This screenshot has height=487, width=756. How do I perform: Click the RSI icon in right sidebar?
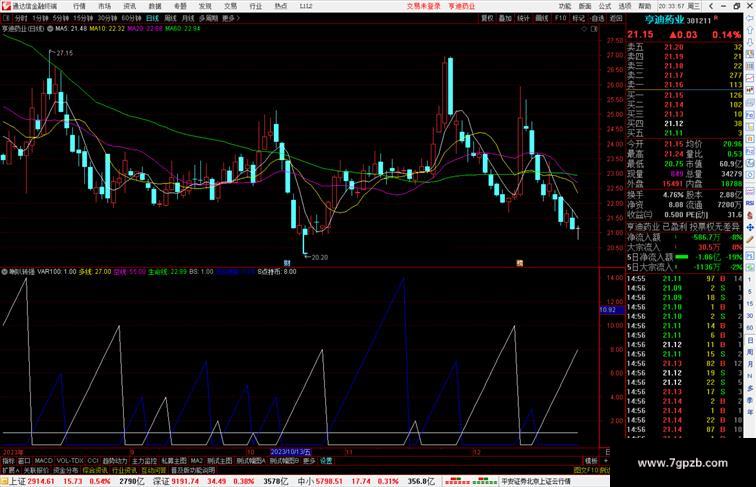point(750,203)
